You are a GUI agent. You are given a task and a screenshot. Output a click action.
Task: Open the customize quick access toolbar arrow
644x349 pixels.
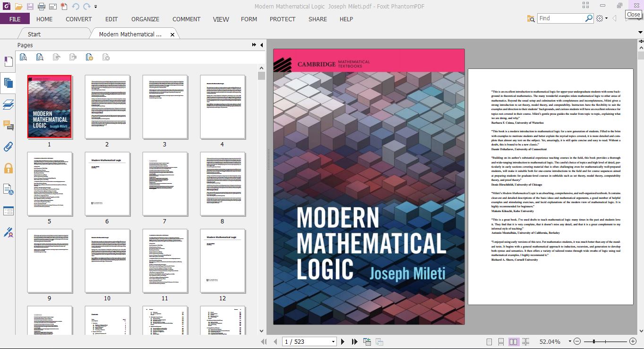96,7
